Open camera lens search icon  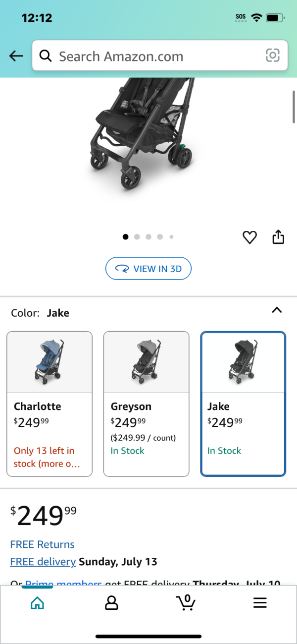coord(273,56)
